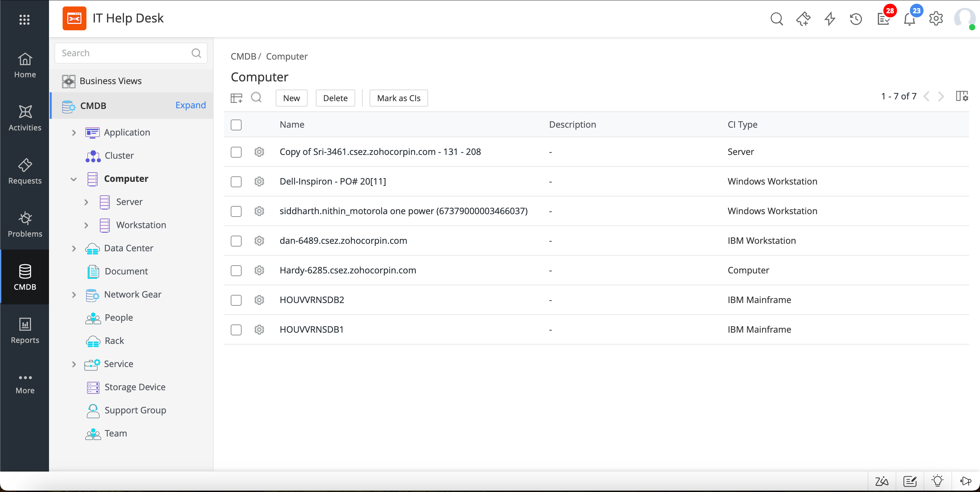Open the apps grid launcher icon
Viewport: 980px width, 492px height.
point(24,19)
